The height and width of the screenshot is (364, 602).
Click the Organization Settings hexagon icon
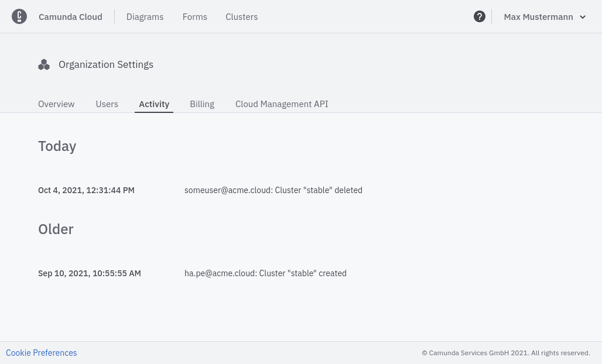point(44,65)
